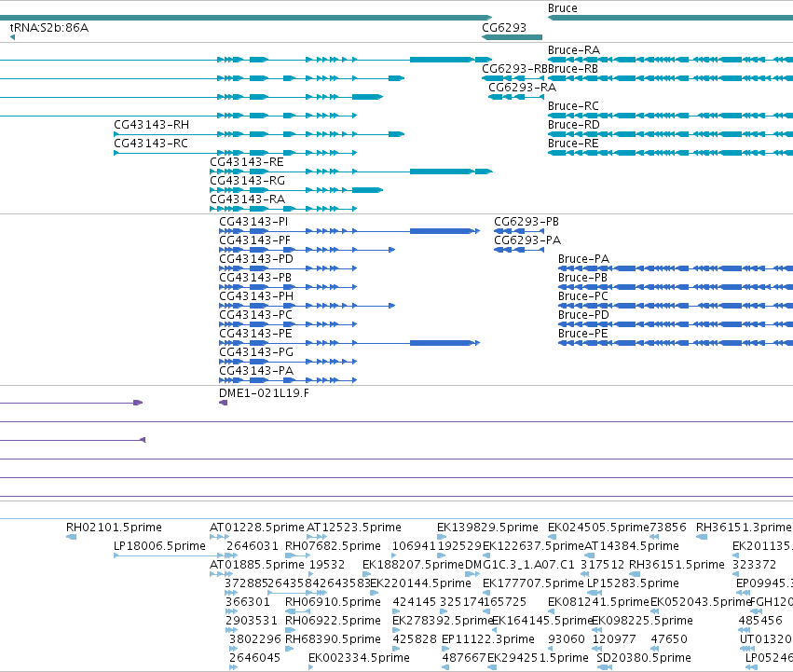793x672 pixels.
Task: Click the CG6293-RA transcript label
Action: point(522,88)
